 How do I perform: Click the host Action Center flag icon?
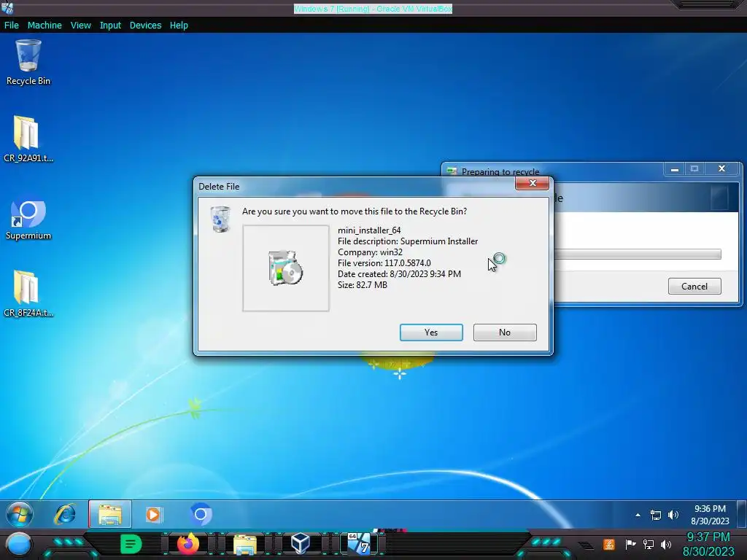[630, 544]
